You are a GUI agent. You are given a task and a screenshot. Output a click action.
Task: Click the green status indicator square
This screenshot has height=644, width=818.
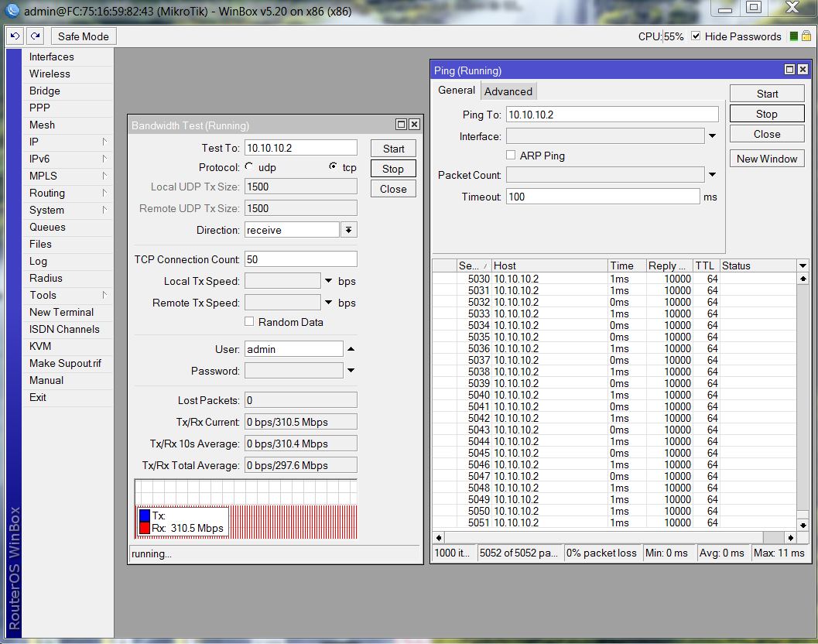793,36
